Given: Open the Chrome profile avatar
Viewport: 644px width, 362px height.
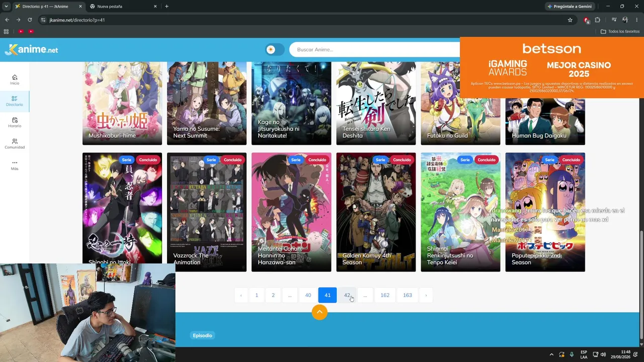Looking at the screenshot, I should click(625, 20).
